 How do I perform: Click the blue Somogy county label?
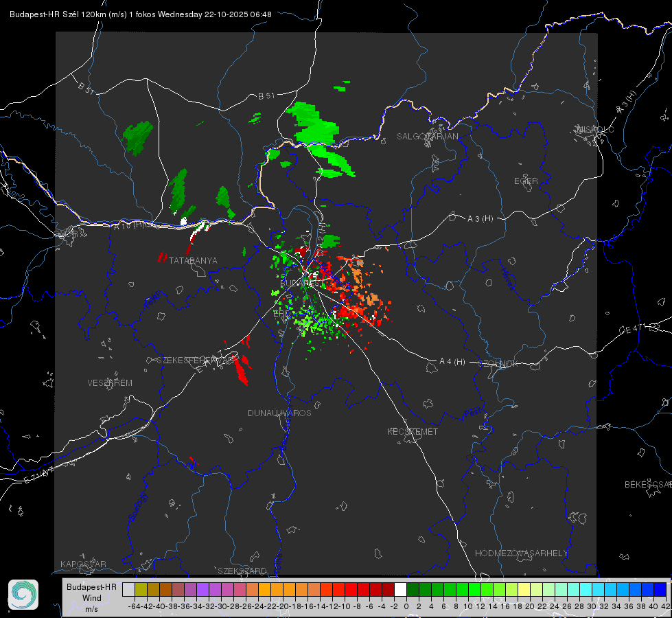coord(137,507)
